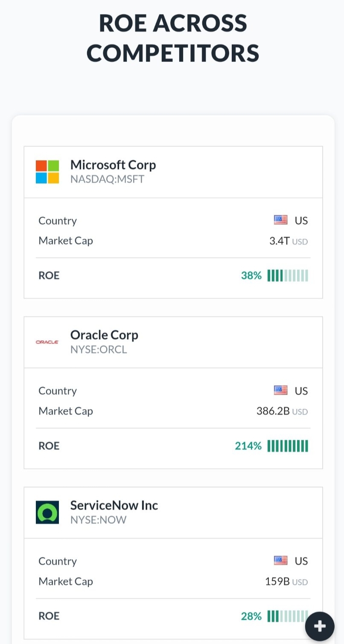This screenshot has width=344, height=644.
Task: Click the NYSE:NOW ticker symbol
Action: point(98,520)
